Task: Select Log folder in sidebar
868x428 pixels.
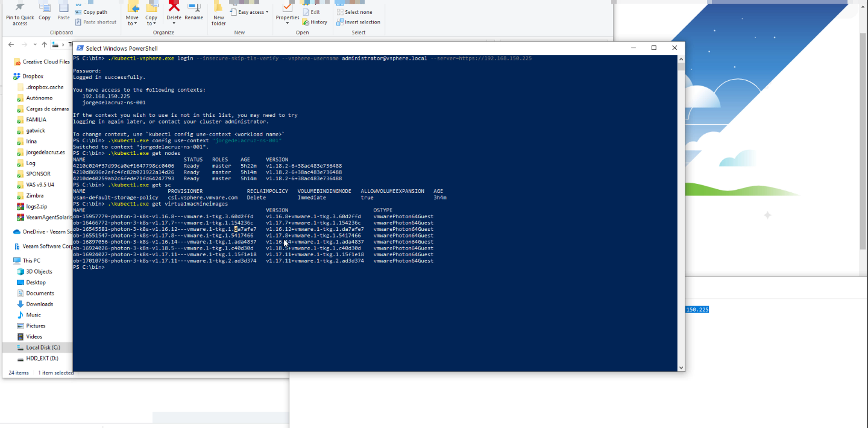Action: coord(26,163)
